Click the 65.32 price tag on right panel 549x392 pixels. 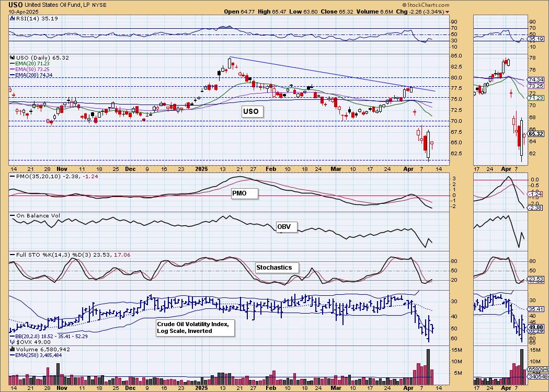click(x=536, y=134)
